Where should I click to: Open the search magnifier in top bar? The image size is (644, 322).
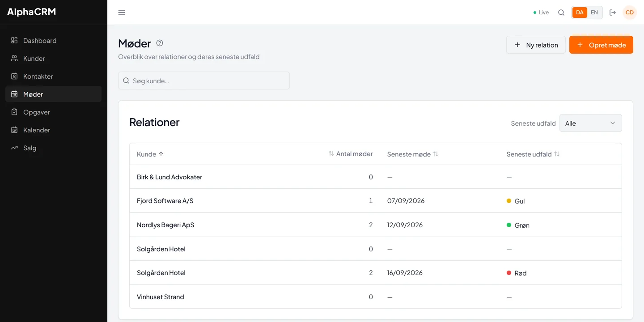click(561, 13)
